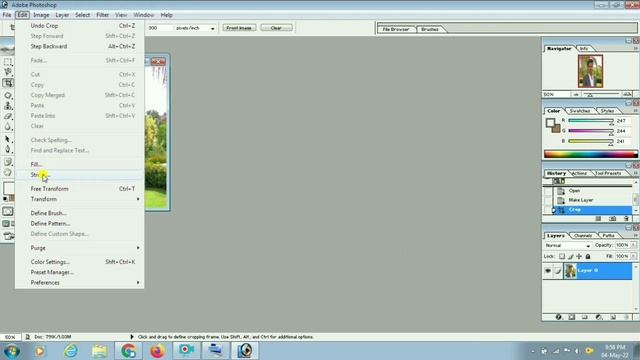Screen dimensions: 640x360
Task: Open the Windows Start button
Action: tap(11, 351)
